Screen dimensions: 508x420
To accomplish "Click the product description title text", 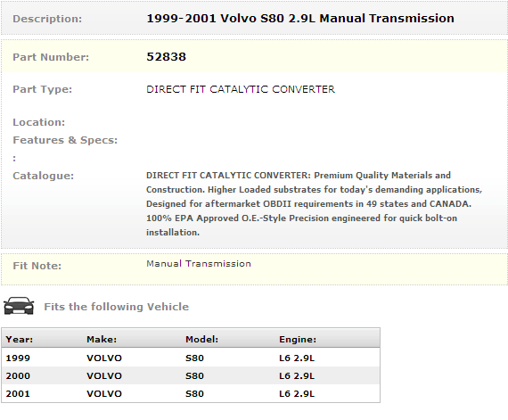I will point(300,19).
